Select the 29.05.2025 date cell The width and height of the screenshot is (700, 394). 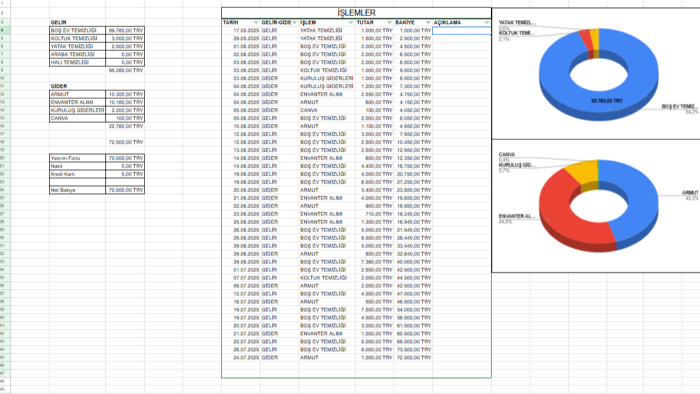pos(241,38)
